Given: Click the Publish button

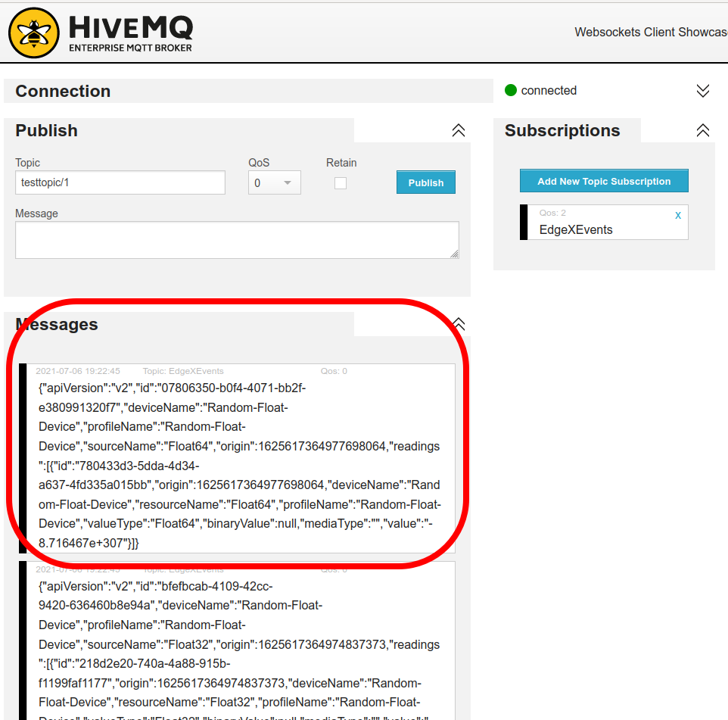Looking at the screenshot, I should coord(426,182).
